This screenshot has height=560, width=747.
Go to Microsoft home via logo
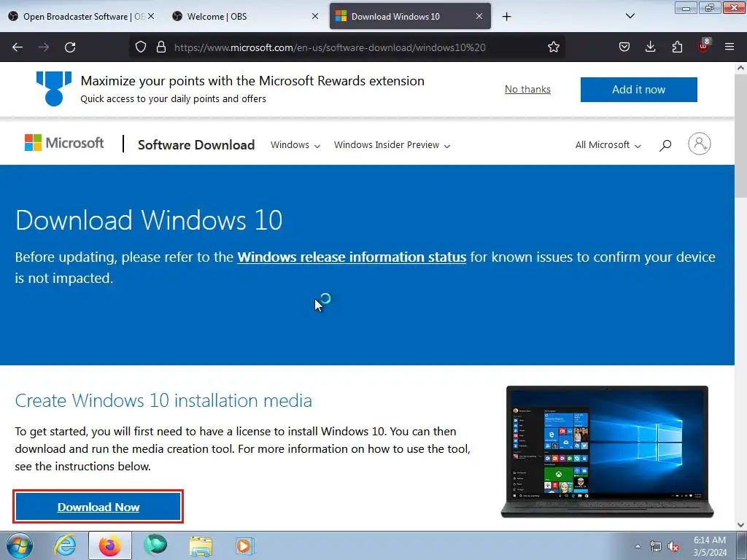64,143
